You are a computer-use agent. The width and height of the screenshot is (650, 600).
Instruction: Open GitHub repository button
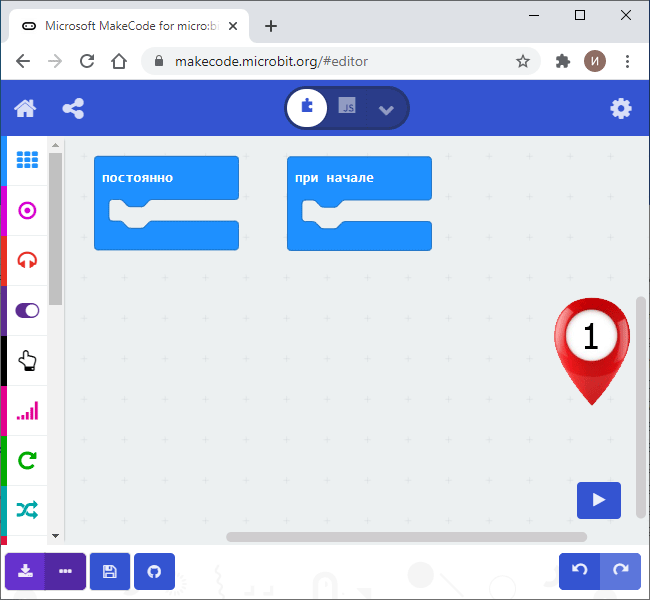(x=154, y=571)
